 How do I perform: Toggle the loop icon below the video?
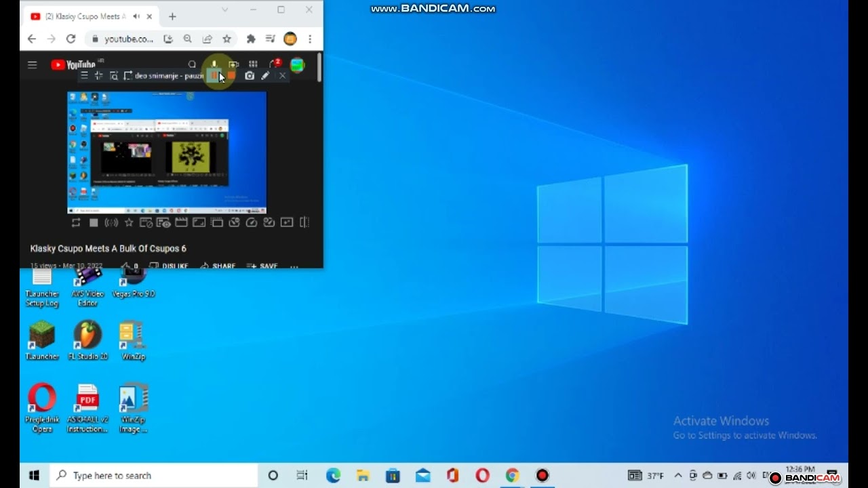click(76, 222)
